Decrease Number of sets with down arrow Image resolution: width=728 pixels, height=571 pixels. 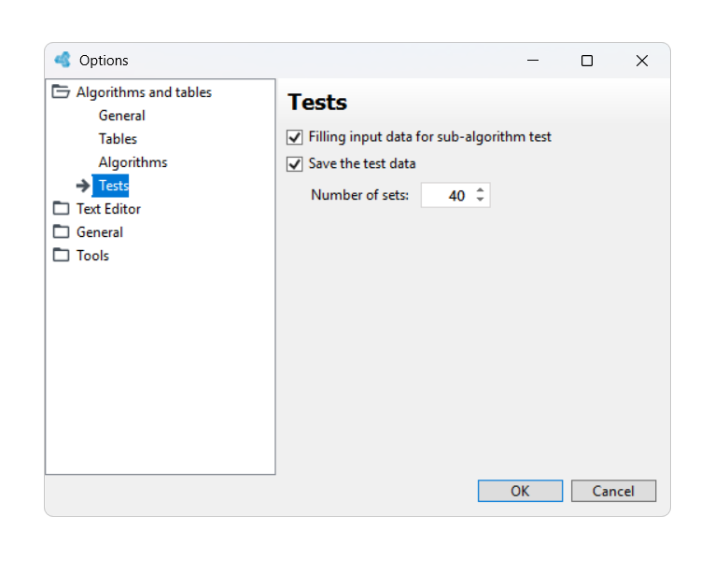coord(480,200)
